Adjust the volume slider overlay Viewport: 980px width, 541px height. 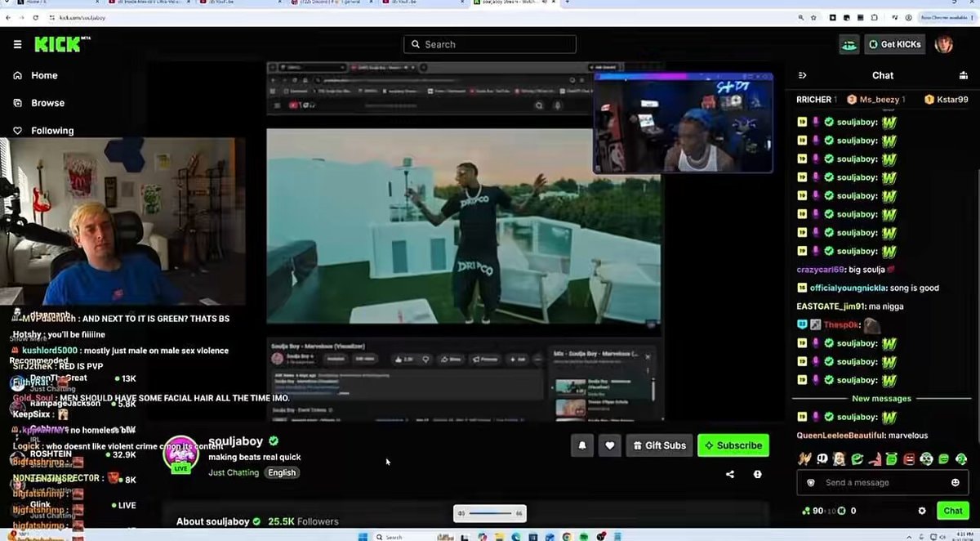490,513
